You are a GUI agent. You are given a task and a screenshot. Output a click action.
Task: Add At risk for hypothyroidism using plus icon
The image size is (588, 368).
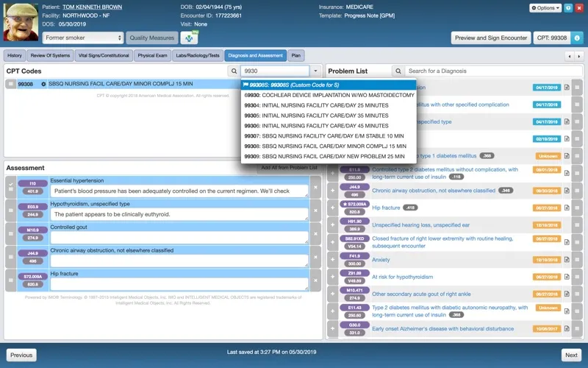click(x=333, y=277)
